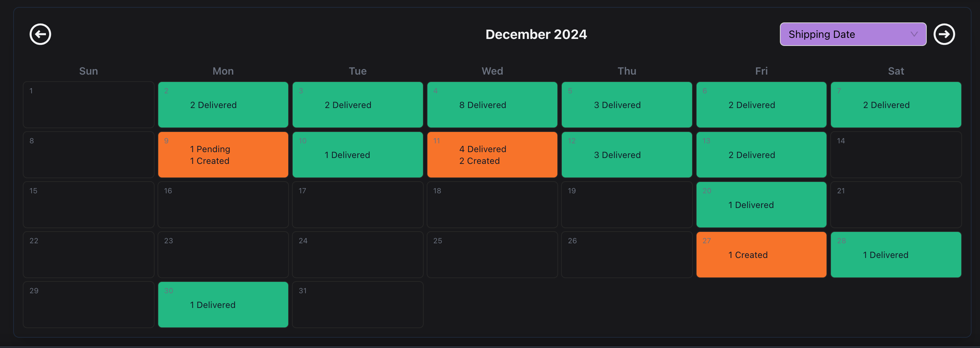Select Thursday December 5 with 3 Delivered
The image size is (980, 348).
pyautogui.click(x=626, y=105)
